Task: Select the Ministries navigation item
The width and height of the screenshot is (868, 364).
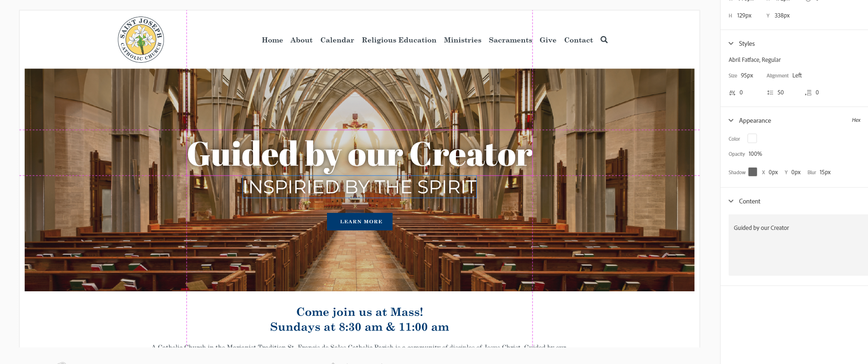Action: [x=462, y=40]
